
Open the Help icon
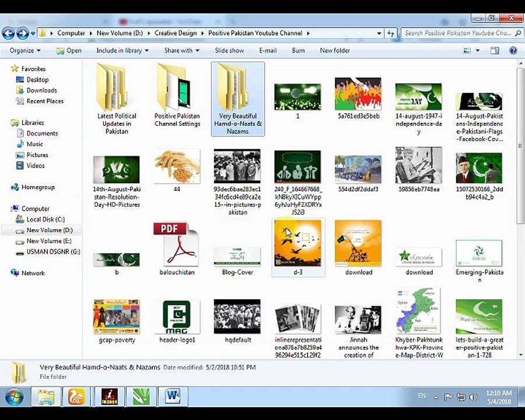pos(513,51)
